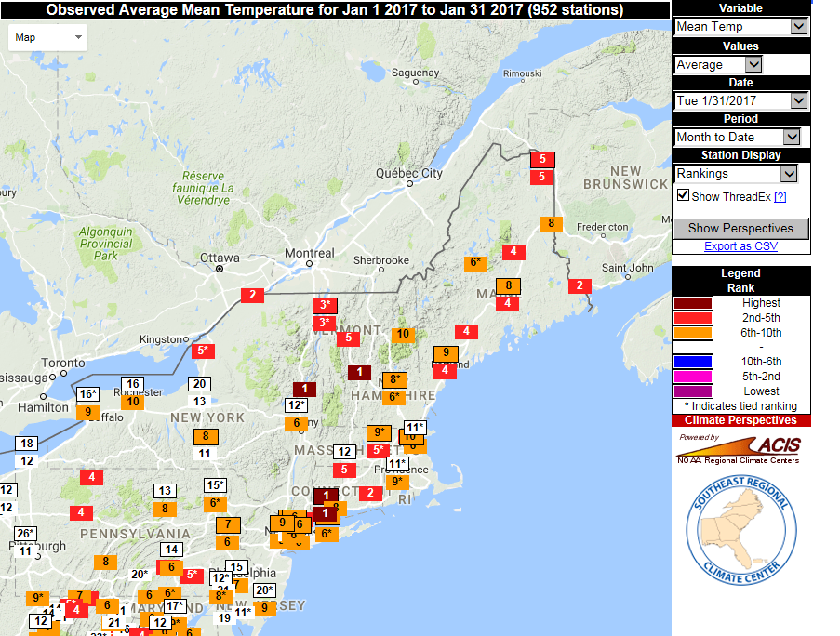Open the Date dropdown showing Tue 1/31/2017

click(740, 100)
